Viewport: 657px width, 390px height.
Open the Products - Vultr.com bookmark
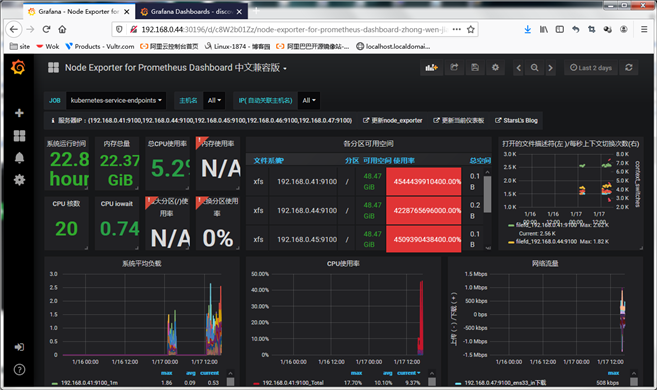tap(100, 46)
